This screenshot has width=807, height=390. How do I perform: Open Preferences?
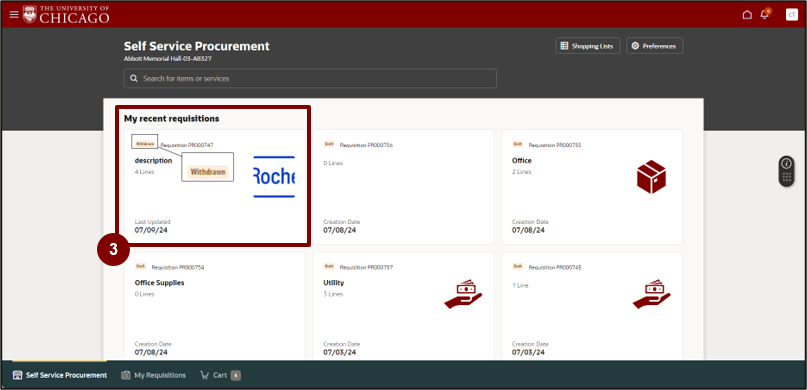655,46
